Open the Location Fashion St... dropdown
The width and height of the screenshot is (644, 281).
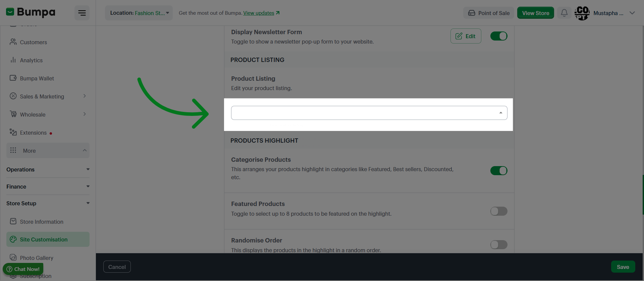point(139,13)
